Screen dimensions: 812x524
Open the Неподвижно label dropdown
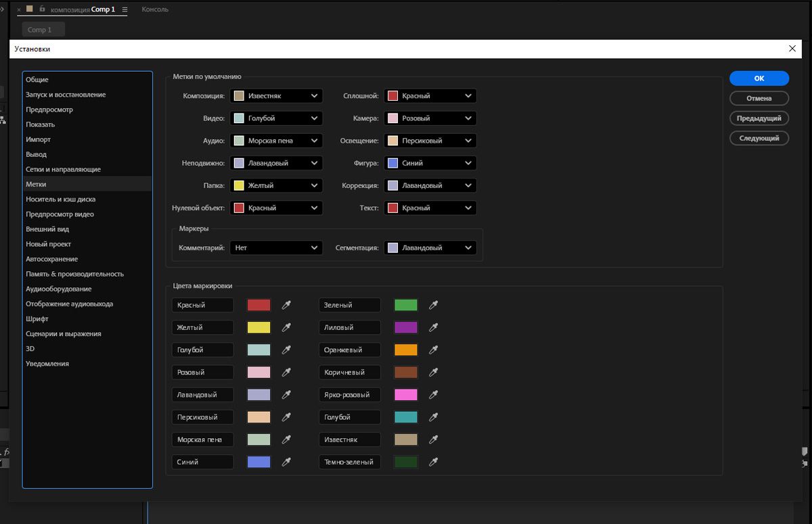276,163
